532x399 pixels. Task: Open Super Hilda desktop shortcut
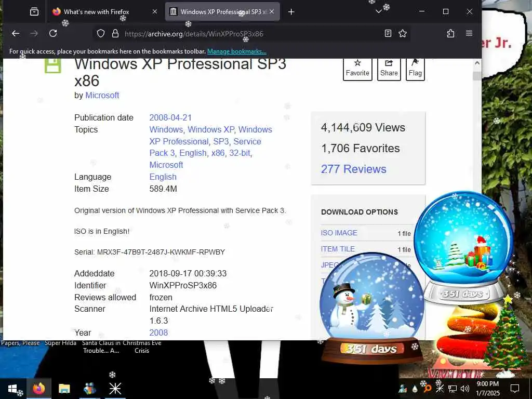(x=60, y=343)
